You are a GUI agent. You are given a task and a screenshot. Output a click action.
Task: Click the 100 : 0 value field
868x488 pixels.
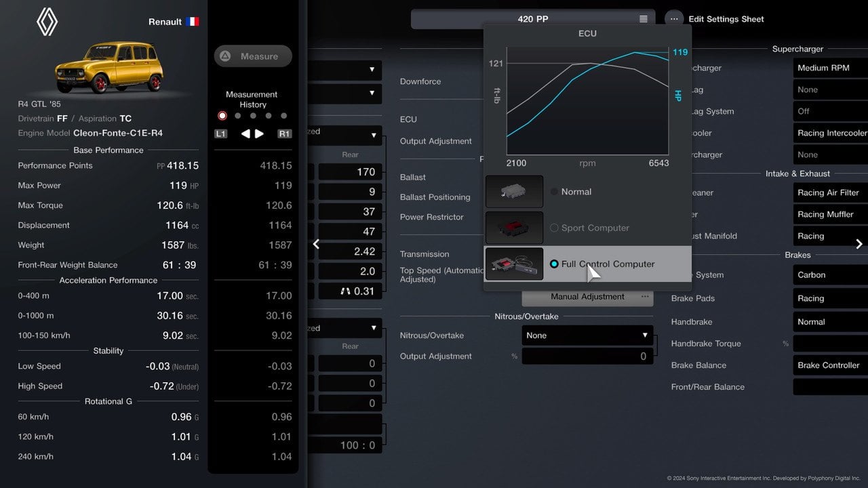[344, 445]
